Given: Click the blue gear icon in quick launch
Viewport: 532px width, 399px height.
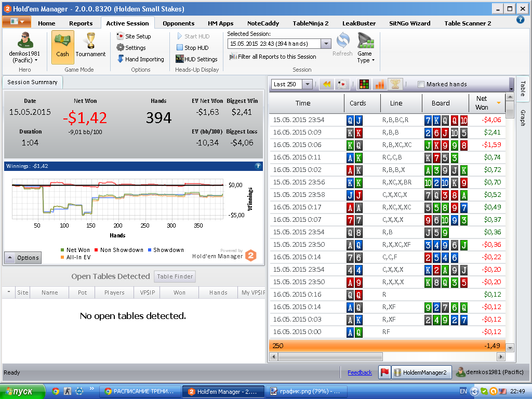Looking at the screenshot, I should click(79, 391).
